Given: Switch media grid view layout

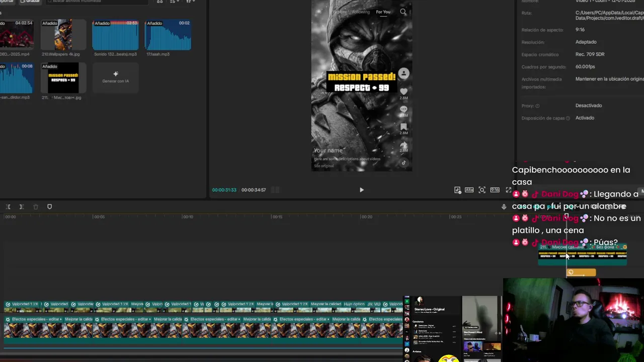Looking at the screenshot, I should point(160,2).
